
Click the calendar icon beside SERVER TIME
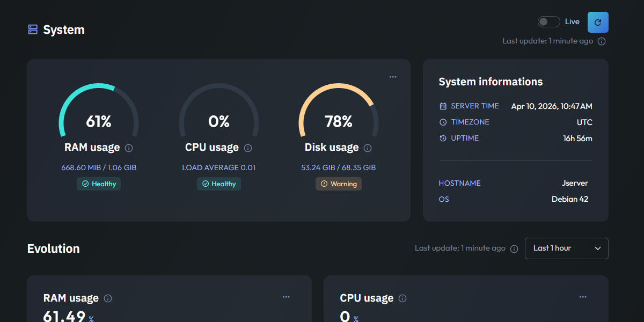coord(443,106)
